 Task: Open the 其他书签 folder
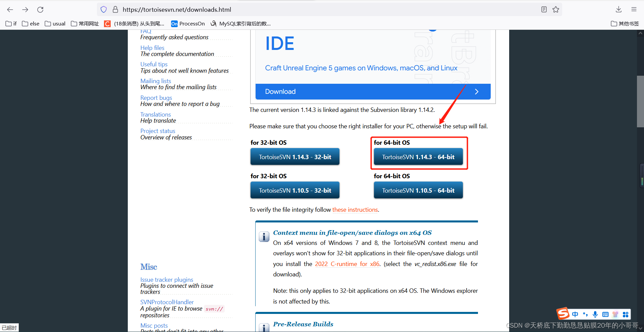tap(625, 23)
